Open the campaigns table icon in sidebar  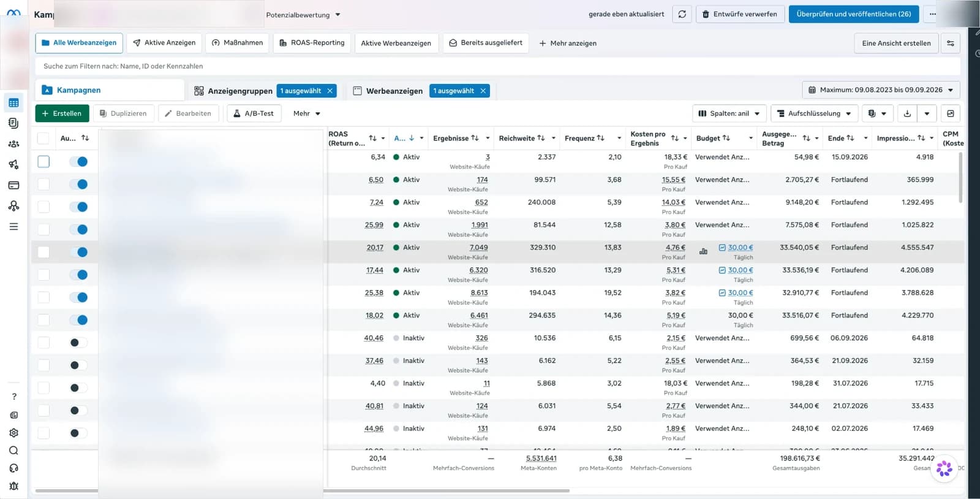(13, 103)
